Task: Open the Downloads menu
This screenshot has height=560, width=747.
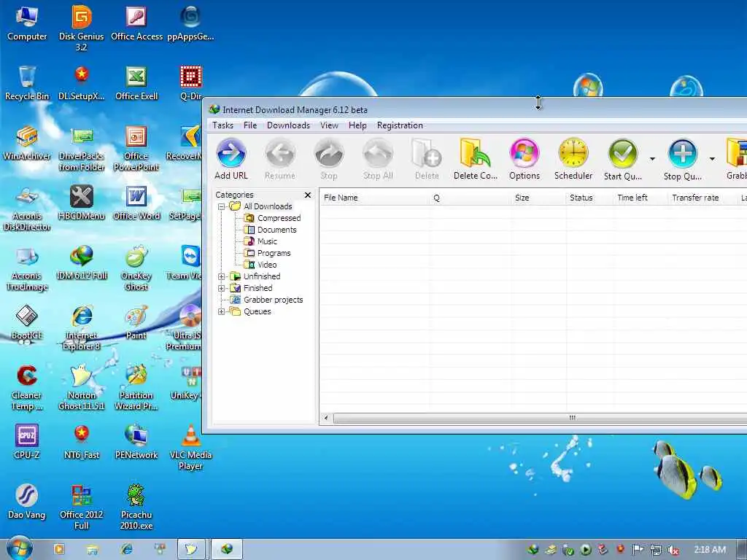Action: (x=288, y=125)
